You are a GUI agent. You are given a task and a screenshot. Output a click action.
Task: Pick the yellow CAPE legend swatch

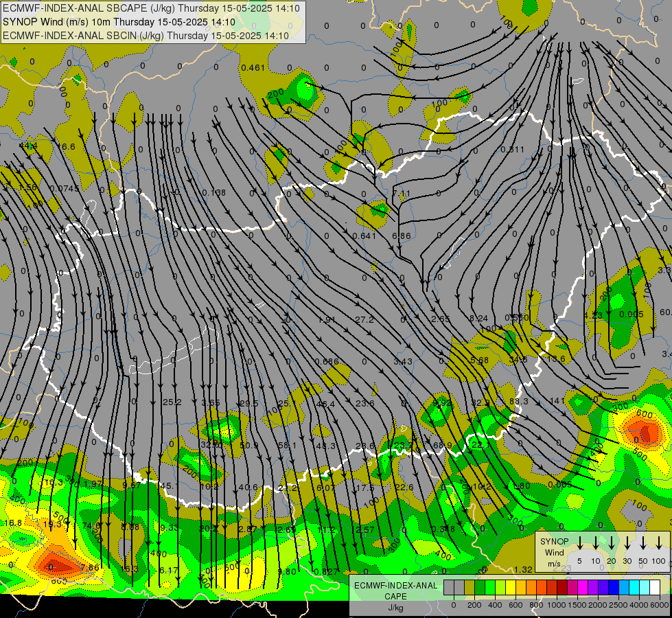[511, 588]
